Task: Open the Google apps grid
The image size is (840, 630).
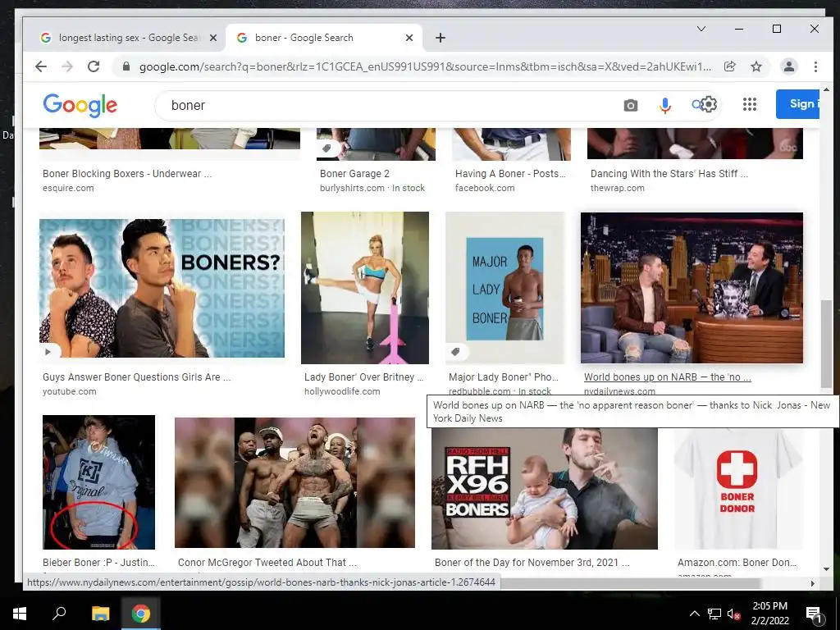Action: click(750, 104)
